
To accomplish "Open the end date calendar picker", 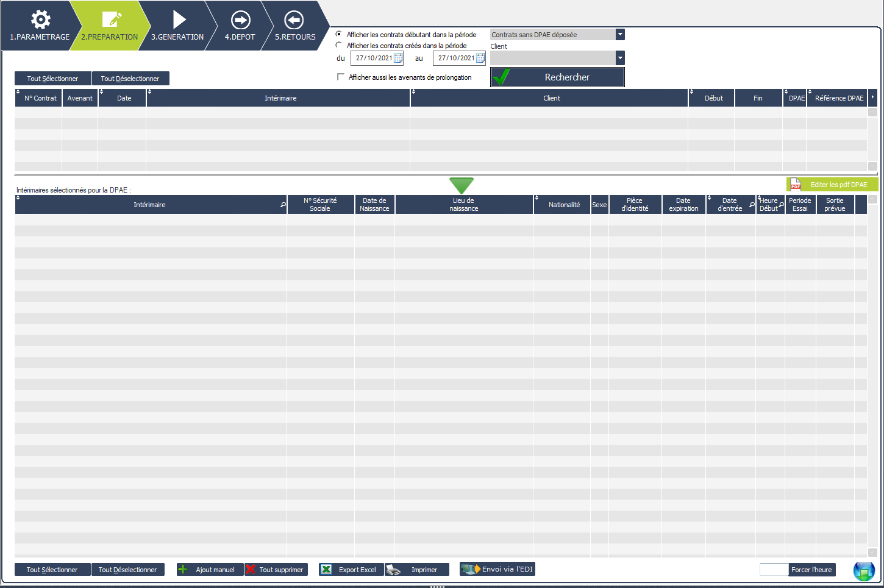I will pos(480,58).
